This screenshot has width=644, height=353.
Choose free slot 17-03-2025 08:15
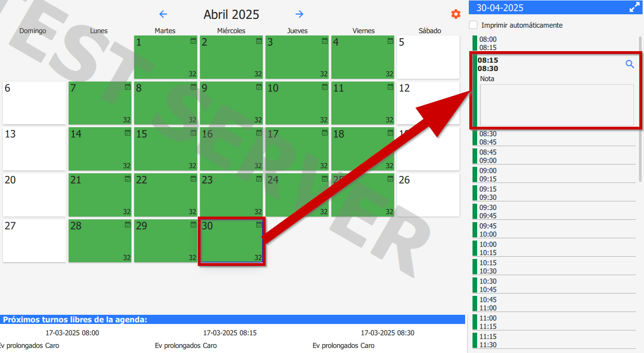point(230,333)
